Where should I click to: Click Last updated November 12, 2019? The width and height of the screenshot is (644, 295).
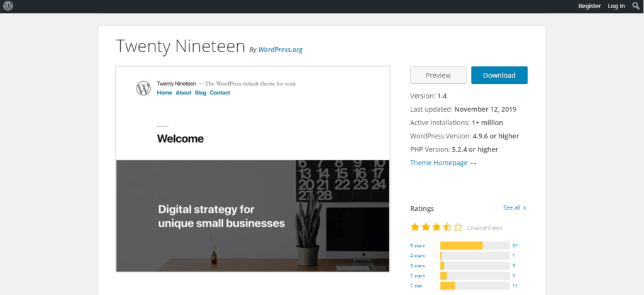pos(464,109)
